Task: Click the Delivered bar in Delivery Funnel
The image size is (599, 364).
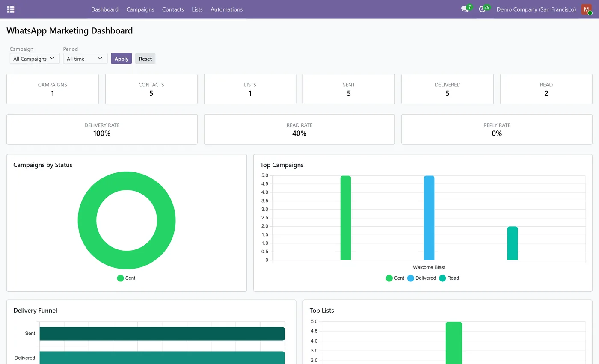Action: click(x=162, y=358)
